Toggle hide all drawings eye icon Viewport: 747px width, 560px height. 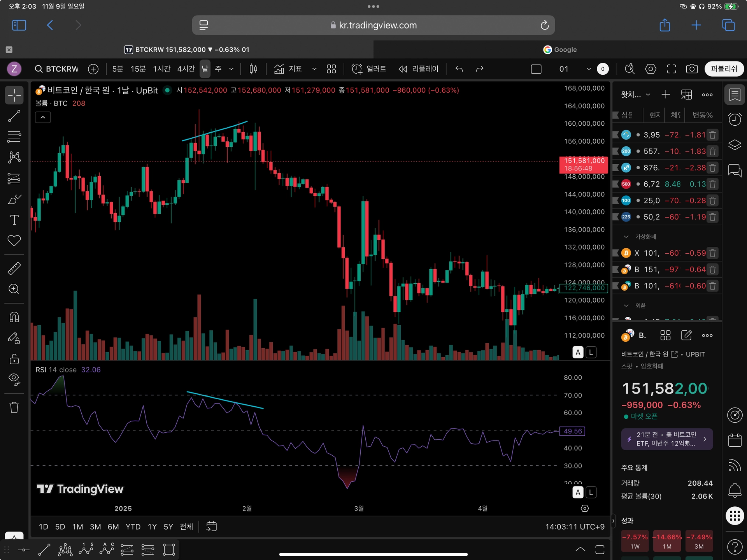point(14,379)
